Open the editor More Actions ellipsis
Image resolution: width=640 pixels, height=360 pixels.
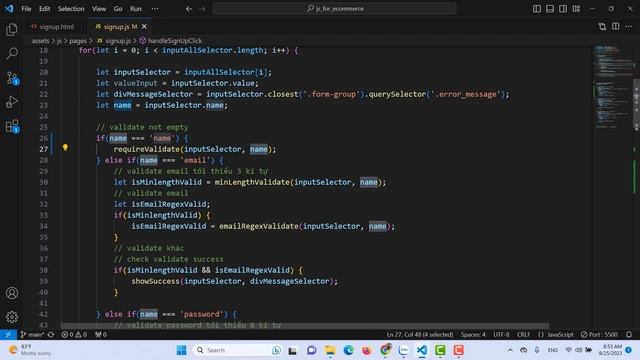(629, 27)
